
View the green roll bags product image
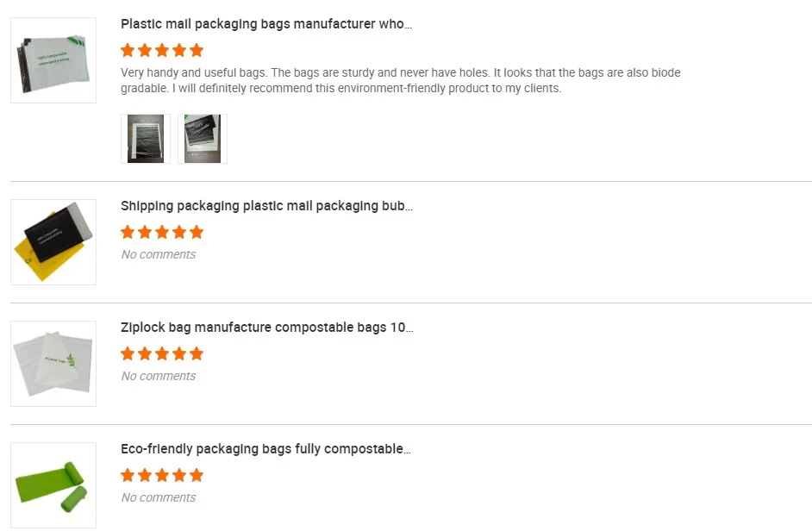pyautogui.click(x=53, y=485)
